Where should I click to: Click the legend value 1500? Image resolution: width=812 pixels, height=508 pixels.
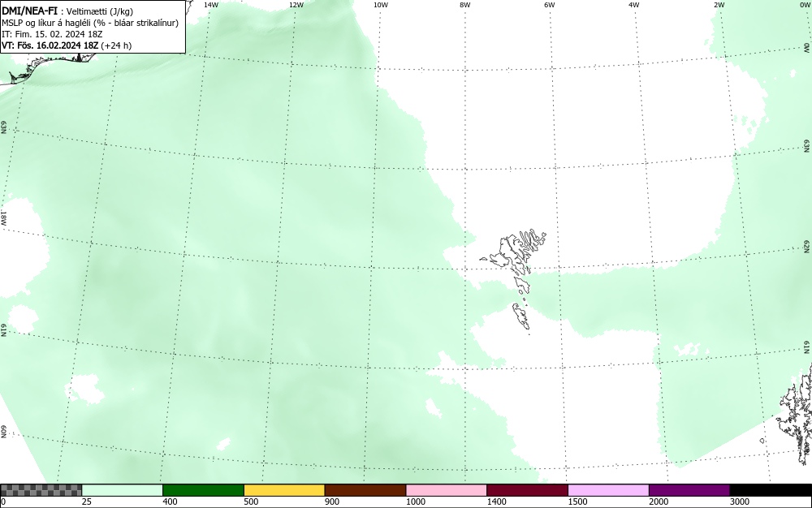tap(577, 502)
